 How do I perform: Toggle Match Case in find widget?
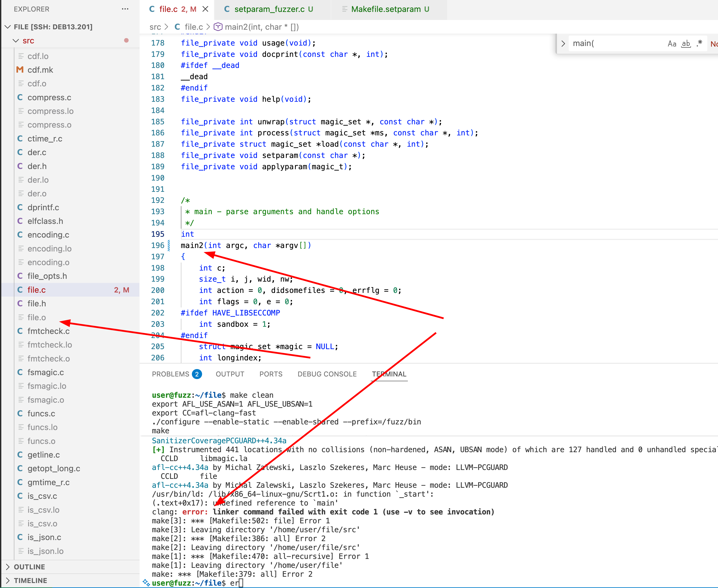coord(672,44)
